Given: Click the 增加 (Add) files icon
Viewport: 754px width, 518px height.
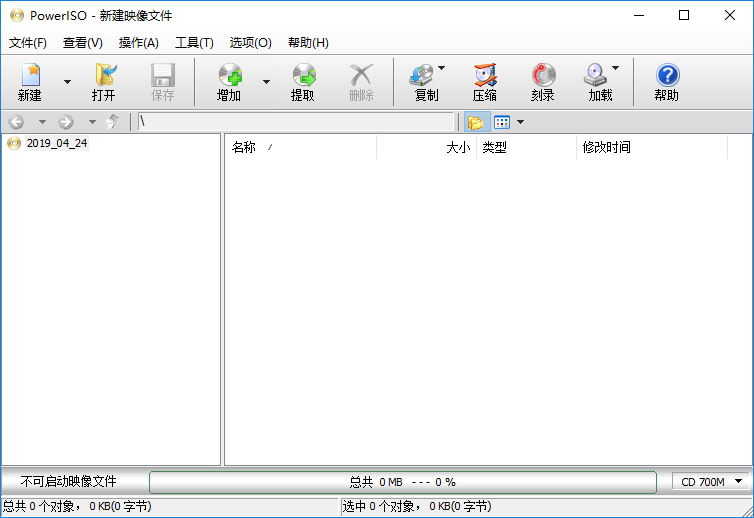Looking at the screenshot, I should [229, 81].
